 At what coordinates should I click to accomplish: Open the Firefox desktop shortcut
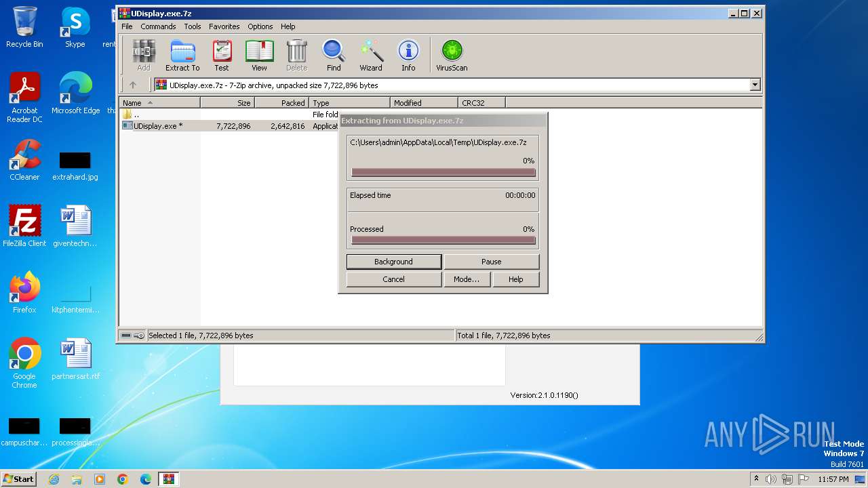click(x=24, y=292)
